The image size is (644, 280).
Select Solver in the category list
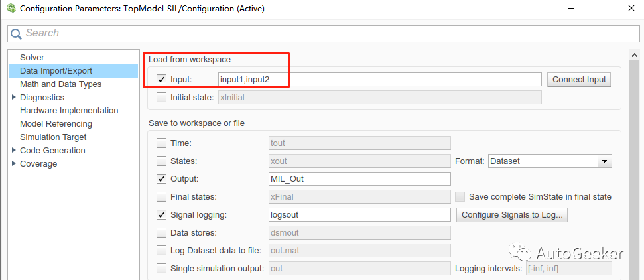point(32,58)
